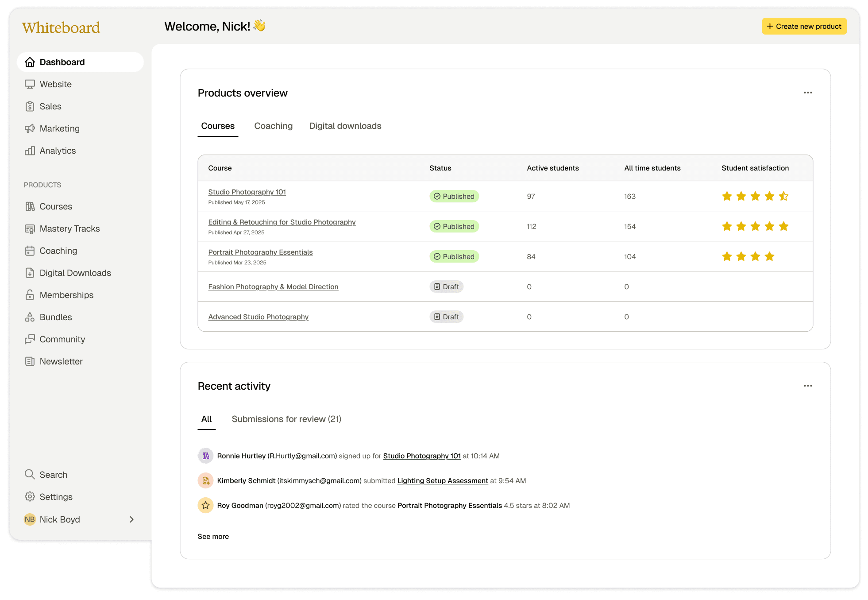Image resolution: width=868 pixels, height=600 pixels.
Task: Open Memberships lock icon
Action: pyautogui.click(x=30, y=295)
